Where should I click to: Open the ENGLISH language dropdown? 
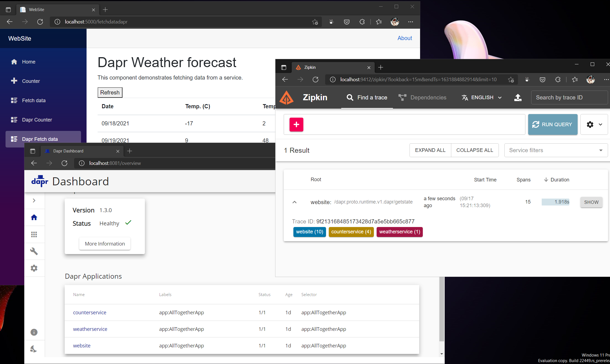pos(482,97)
